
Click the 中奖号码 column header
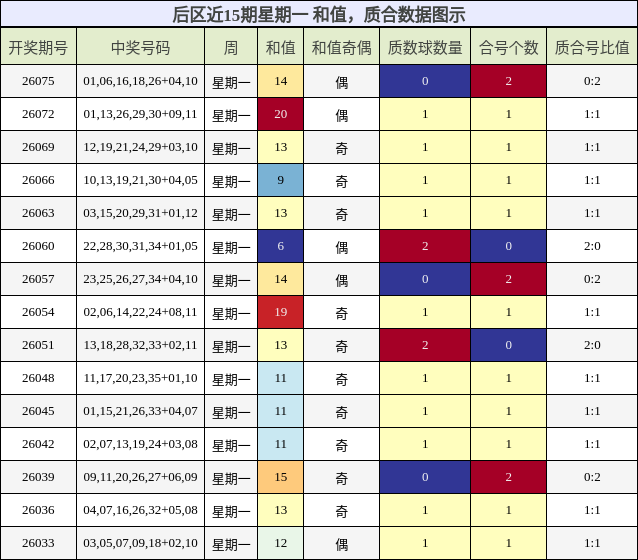pos(140,47)
